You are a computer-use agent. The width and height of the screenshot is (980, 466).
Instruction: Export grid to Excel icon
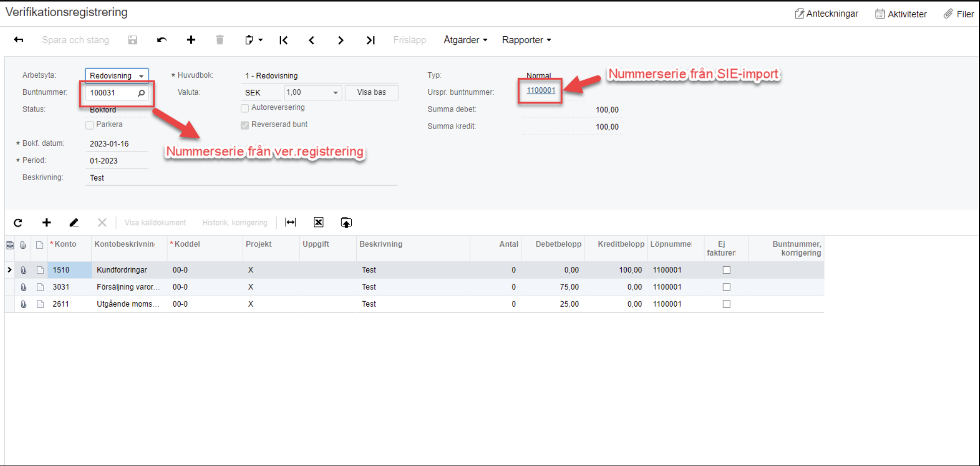click(x=318, y=222)
